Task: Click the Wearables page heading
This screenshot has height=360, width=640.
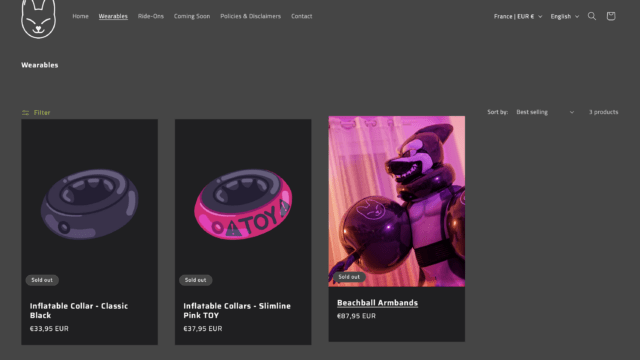Action: click(40, 65)
